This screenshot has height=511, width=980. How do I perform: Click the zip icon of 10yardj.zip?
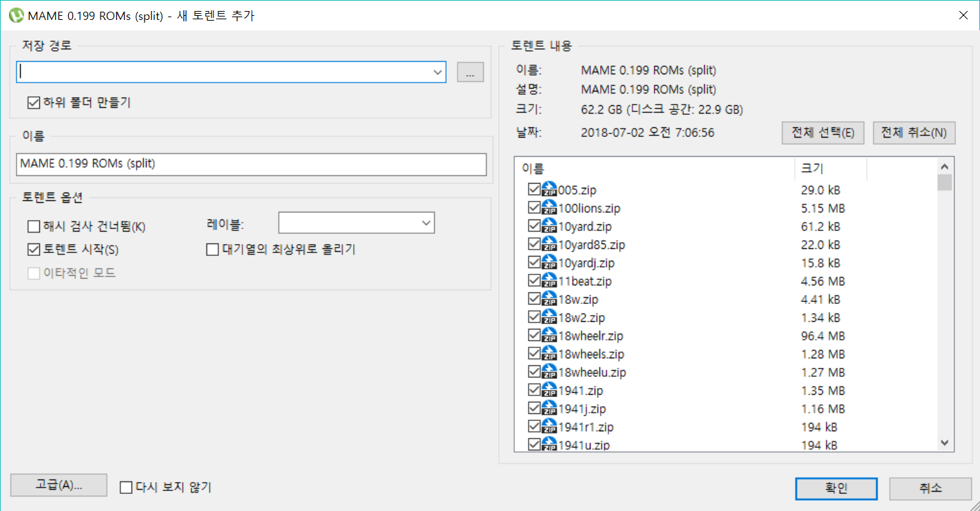(549, 263)
